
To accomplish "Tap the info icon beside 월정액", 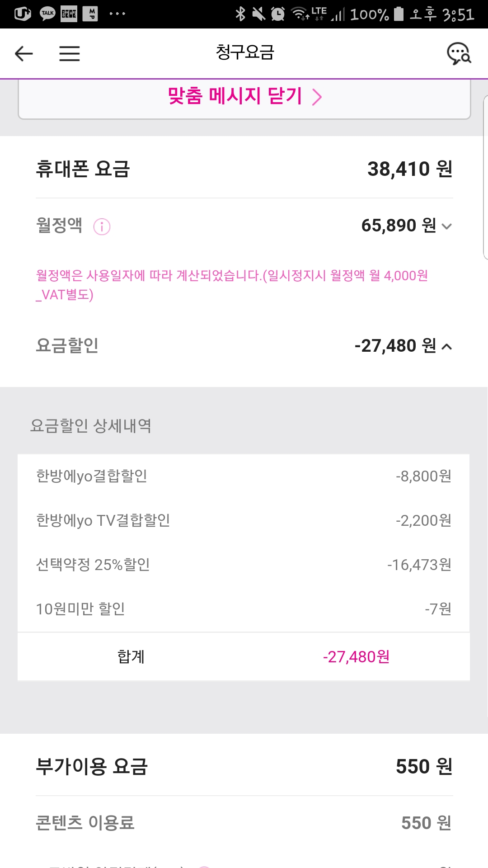I will coord(102,226).
